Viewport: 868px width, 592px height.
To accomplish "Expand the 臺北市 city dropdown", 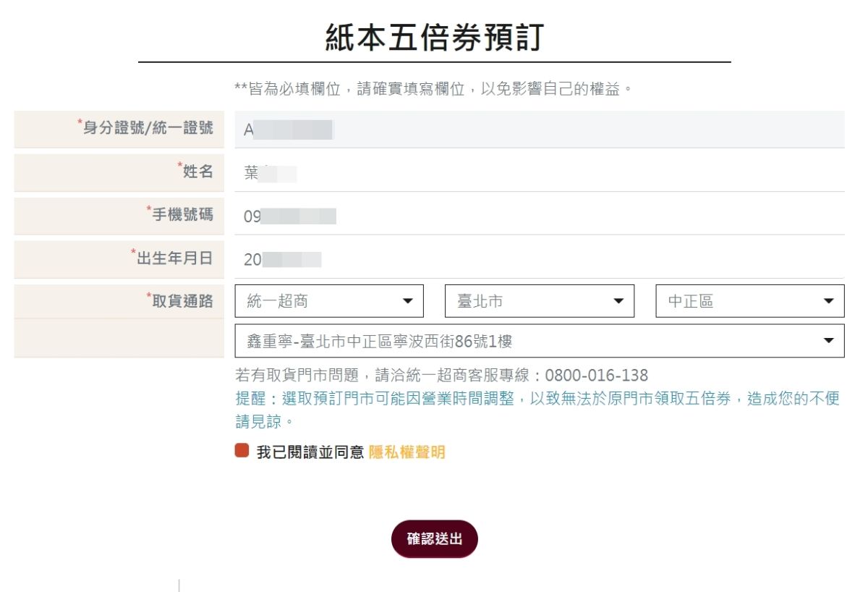I will [x=539, y=301].
